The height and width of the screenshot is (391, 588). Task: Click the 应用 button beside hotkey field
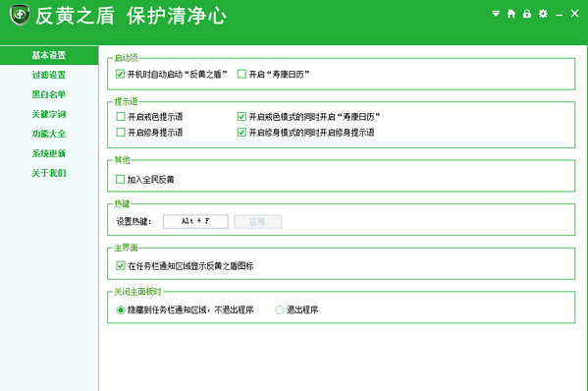pyautogui.click(x=257, y=221)
